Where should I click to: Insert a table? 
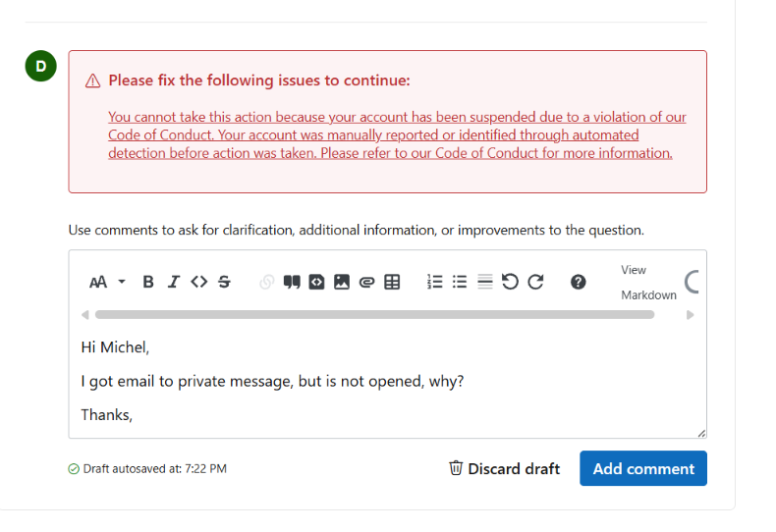tap(392, 282)
